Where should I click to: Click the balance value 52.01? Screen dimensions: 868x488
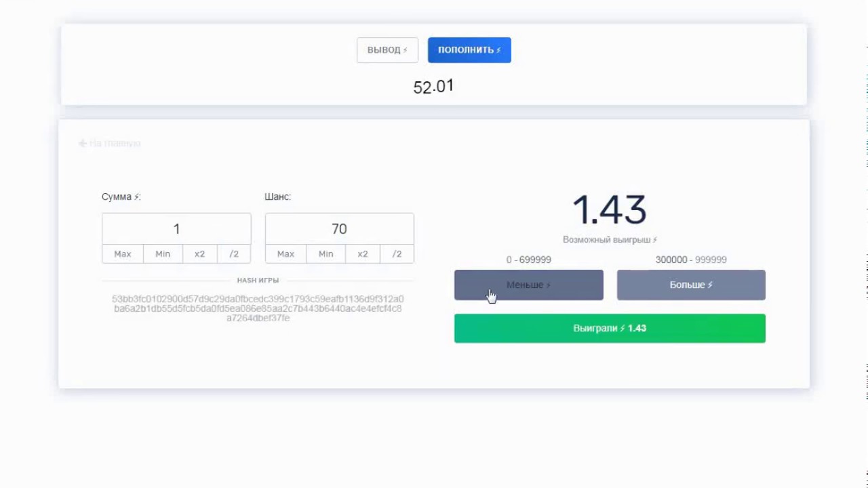(433, 87)
